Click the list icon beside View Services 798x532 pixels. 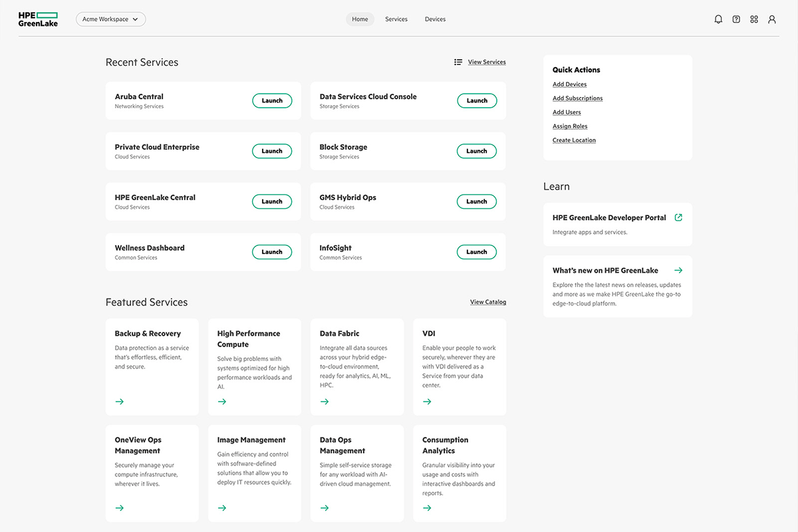tap(458, 62)
